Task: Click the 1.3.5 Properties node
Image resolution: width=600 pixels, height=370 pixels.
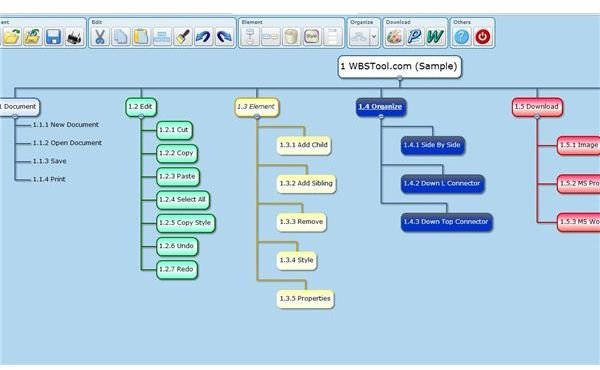Action: [x=305, y=299]
